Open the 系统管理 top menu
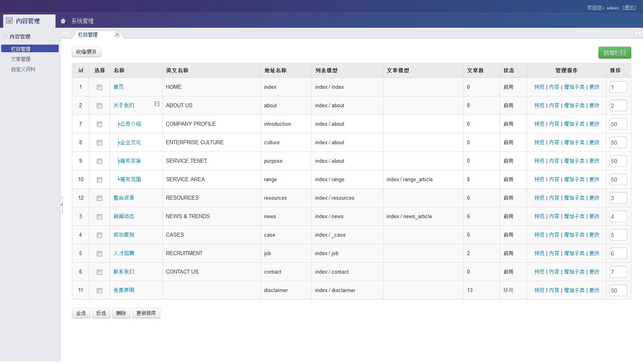 (82, 21)
